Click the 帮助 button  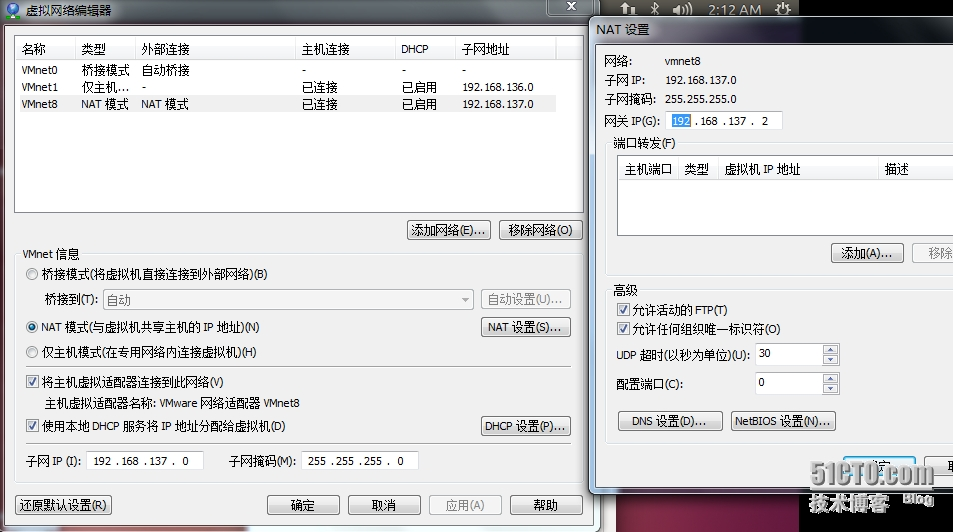coord(546,505)
